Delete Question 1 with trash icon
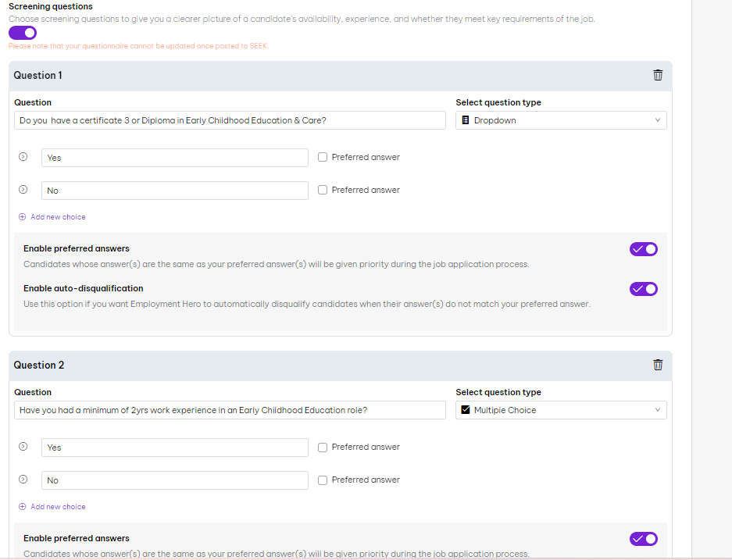The width and height of the screenshot is (732, 560). [658, 75]
